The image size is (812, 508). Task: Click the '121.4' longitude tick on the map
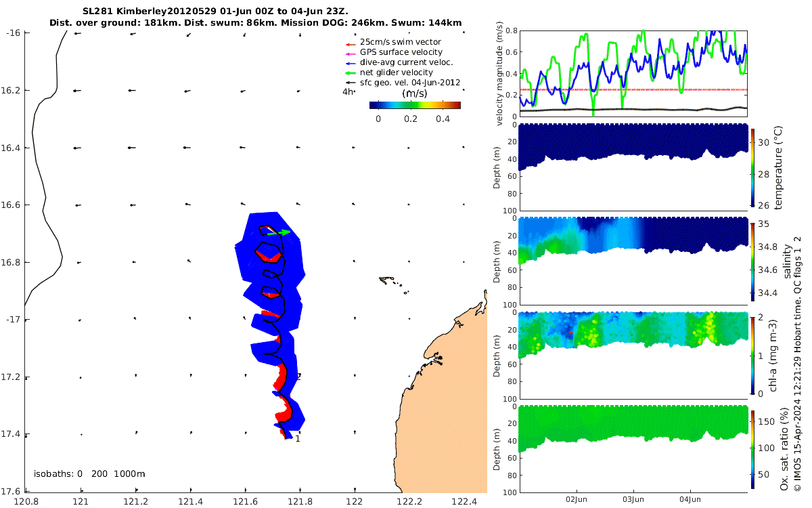pyautogui.click(x=190, y=501)
